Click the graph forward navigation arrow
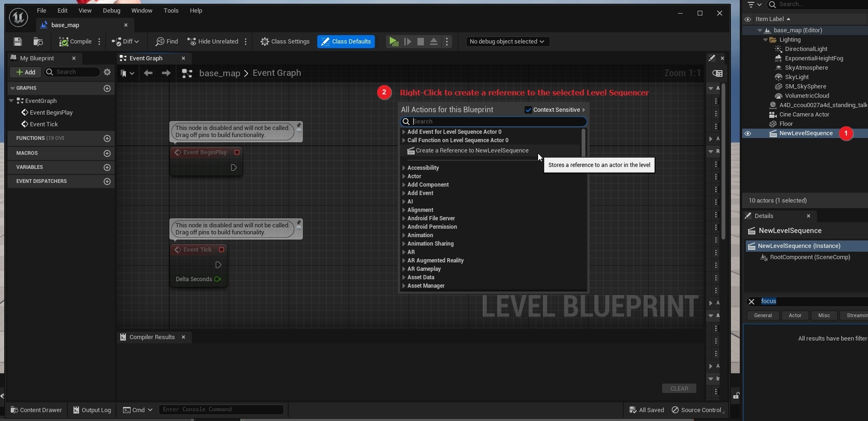 (166, 73)
